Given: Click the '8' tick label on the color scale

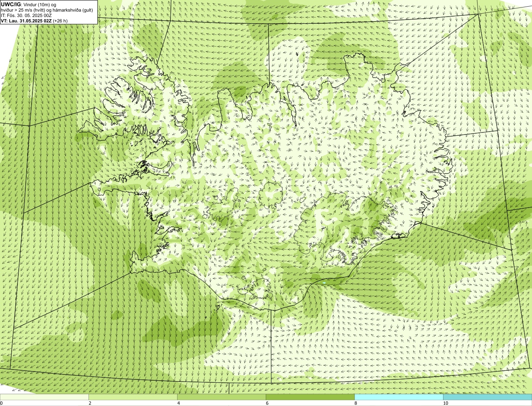Looking at the screenshot, I should pyautogui.click(x=356, y=403).
